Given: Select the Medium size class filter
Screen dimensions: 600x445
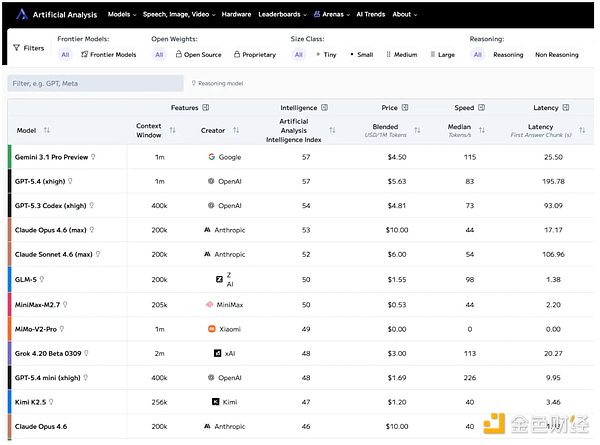Looking at the screenshot, I should pyautogui.click(x=400, y=55).
